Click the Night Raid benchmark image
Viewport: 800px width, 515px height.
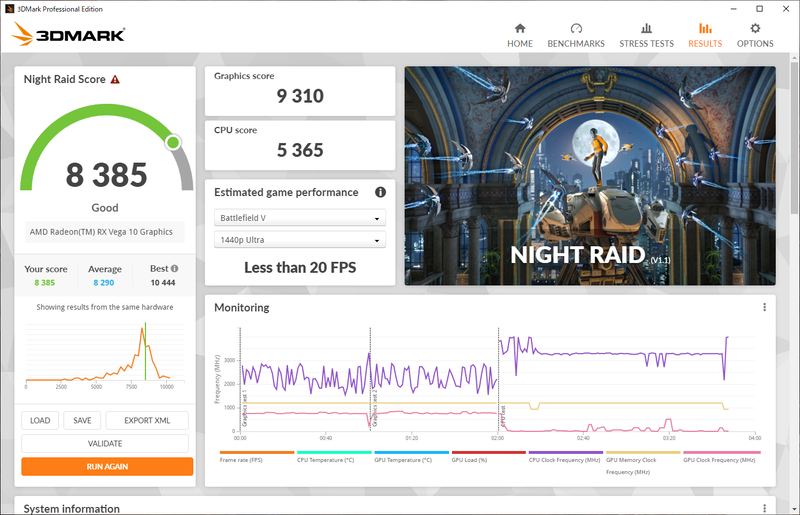click(x=590, y=176)
